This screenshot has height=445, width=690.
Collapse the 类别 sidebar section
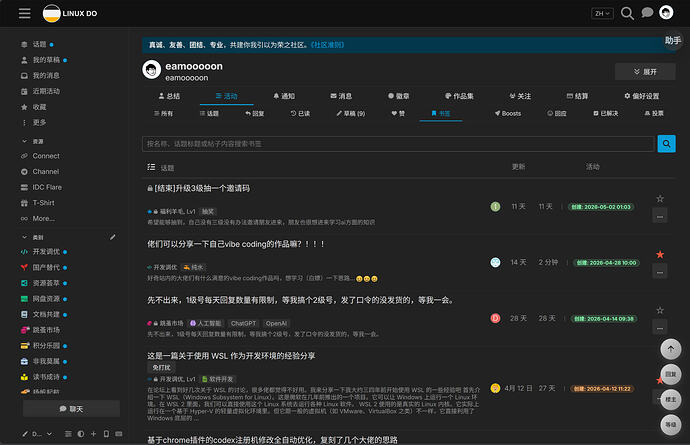click(x=33, y=237)
